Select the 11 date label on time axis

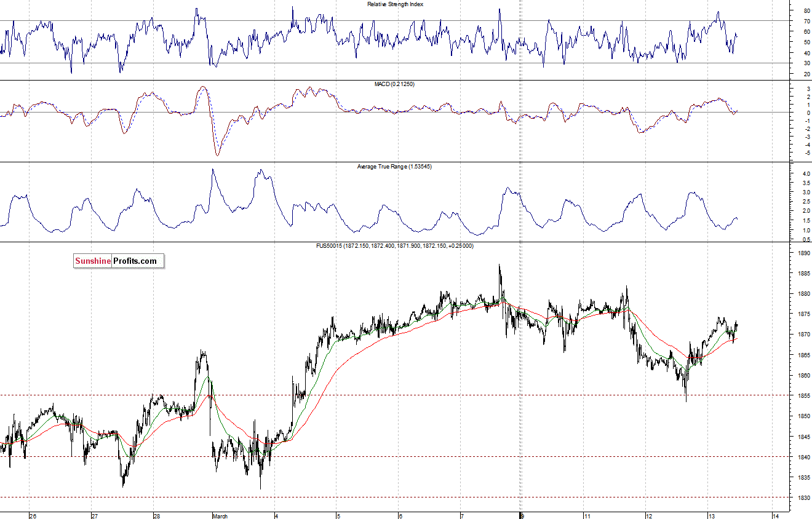pyautogui.click(x=587, y=516)
